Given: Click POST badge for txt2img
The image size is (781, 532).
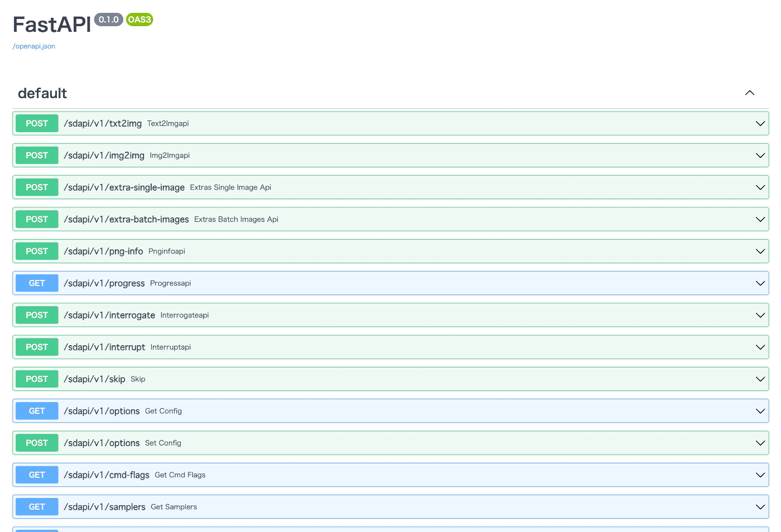Looking at the screenshot, I should [37, 123].
